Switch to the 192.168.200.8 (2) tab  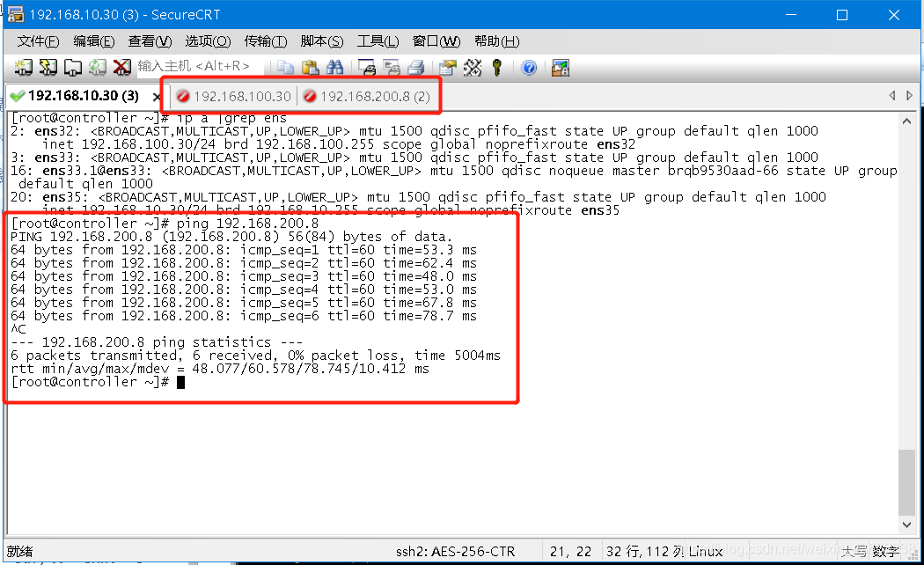point(367,96)
